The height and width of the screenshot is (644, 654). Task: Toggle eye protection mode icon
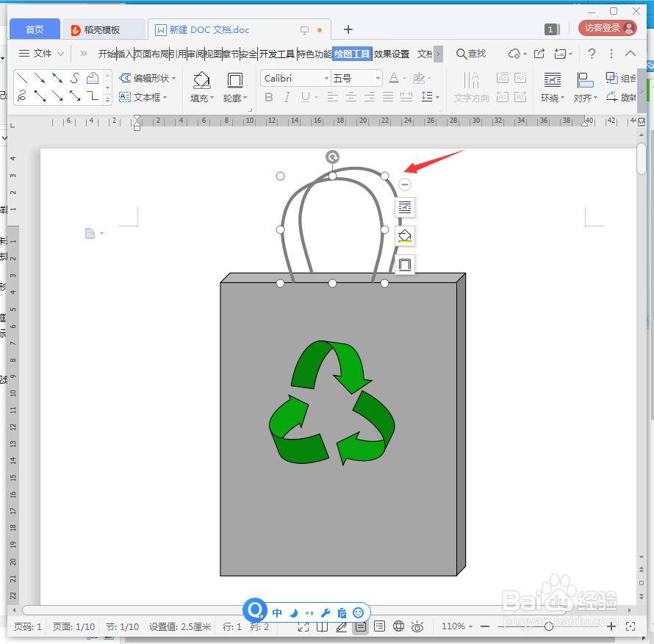[417, 626]
